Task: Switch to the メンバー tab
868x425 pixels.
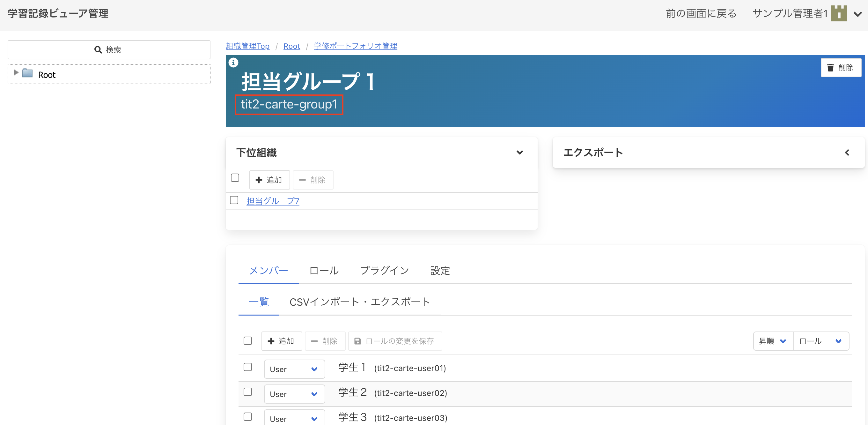Action: coord(268,271)
